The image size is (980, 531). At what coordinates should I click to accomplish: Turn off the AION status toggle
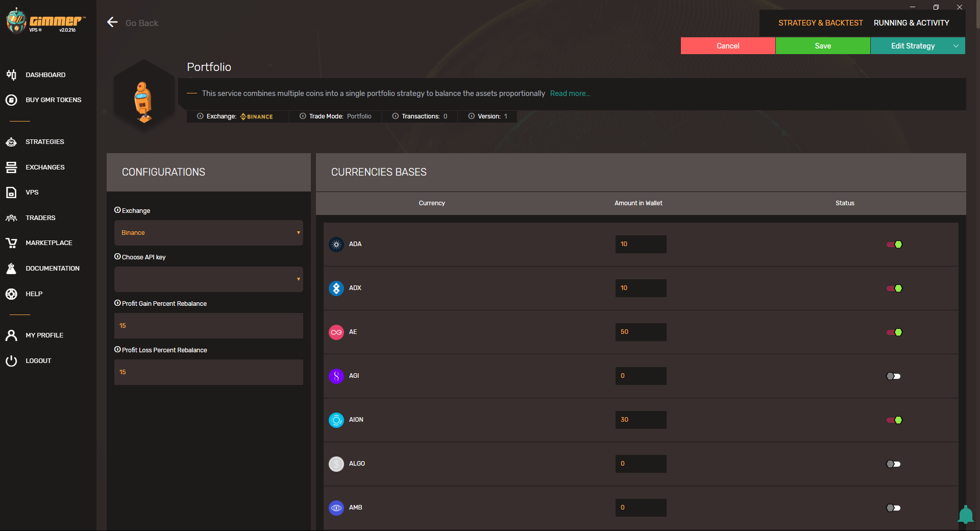[x=894, y=420]
